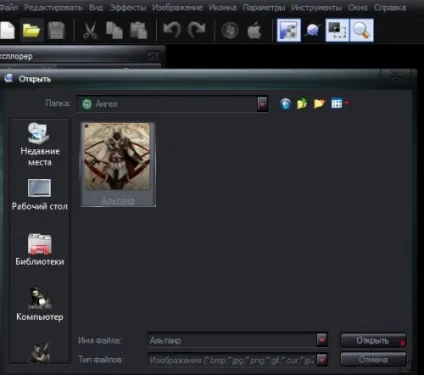The width and height of the screenshot is (424, 375).
Task: Click the image import toolbar icon
Action: tap(289, 30)
